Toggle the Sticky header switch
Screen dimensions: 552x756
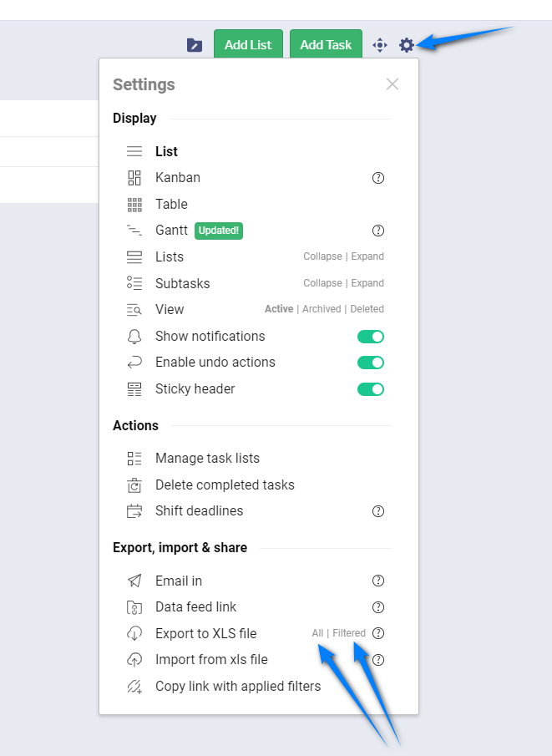click(x=371, y=389)
